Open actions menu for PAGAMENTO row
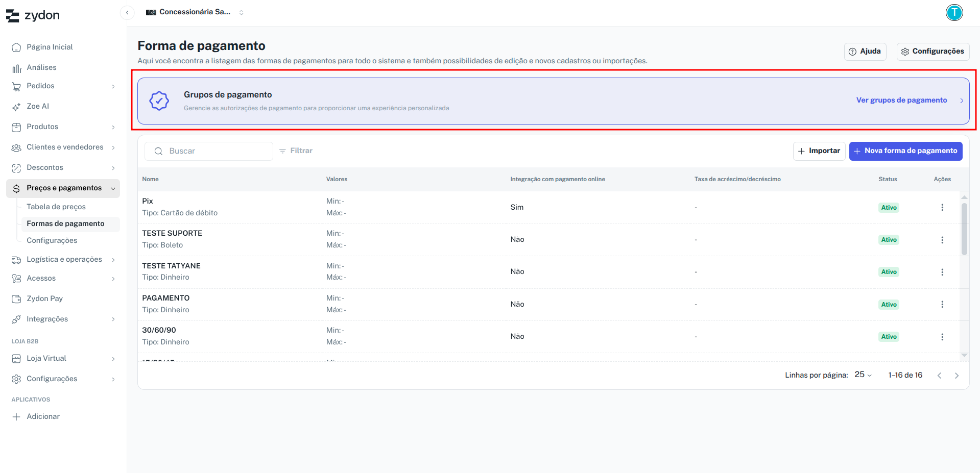This screenshot has width=980, height=473. [x=942, y=304]
